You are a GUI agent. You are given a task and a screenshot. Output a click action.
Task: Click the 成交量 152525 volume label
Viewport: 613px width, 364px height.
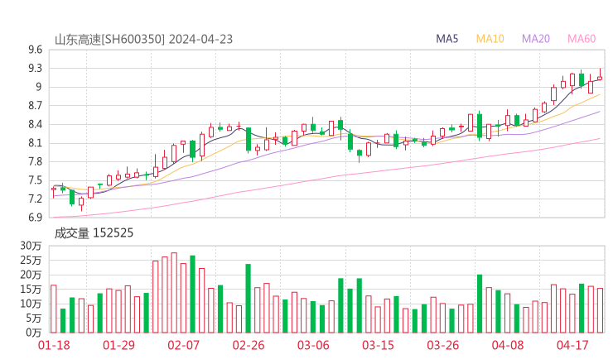(x=94, y=233)
